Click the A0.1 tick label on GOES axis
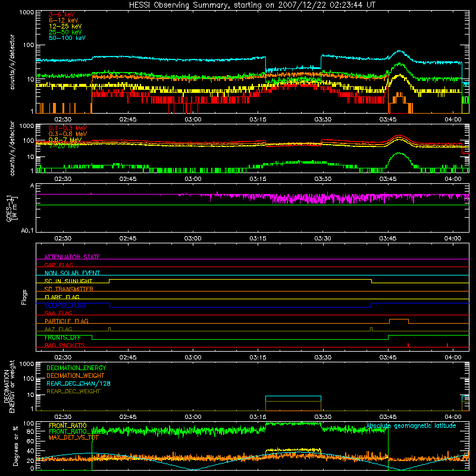 pos(27,230)
